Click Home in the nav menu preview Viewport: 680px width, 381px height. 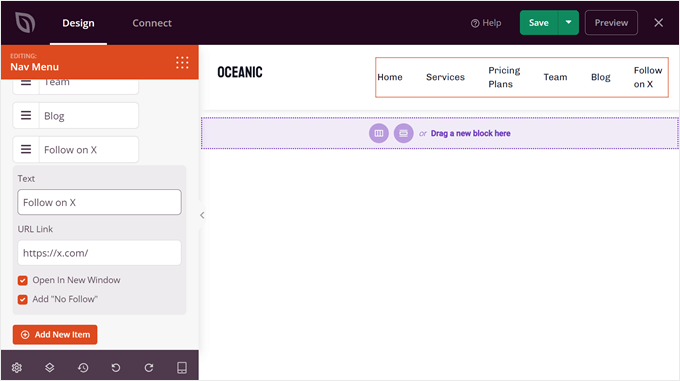point(390,77)
